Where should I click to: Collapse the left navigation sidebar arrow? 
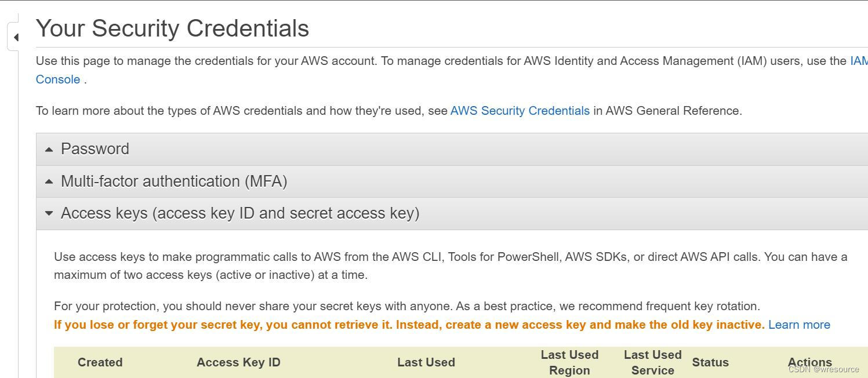pyautogui.click(x=16, y=38)
